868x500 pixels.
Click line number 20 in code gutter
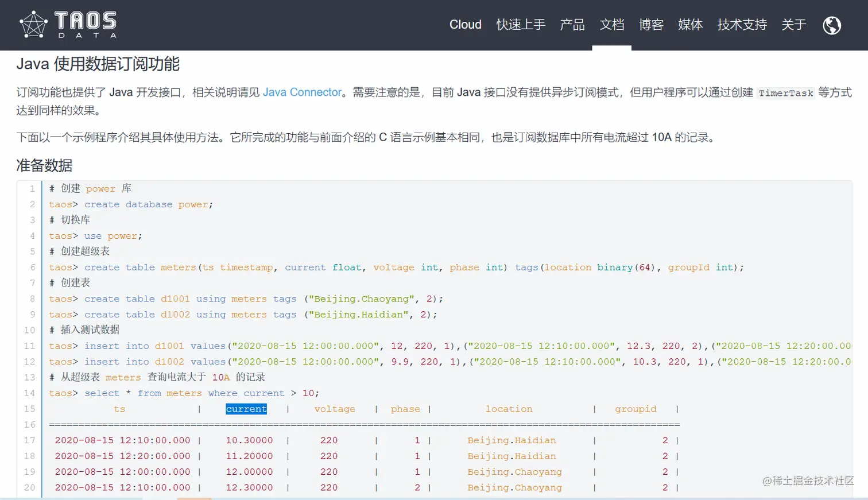click(x=29, y=487)
